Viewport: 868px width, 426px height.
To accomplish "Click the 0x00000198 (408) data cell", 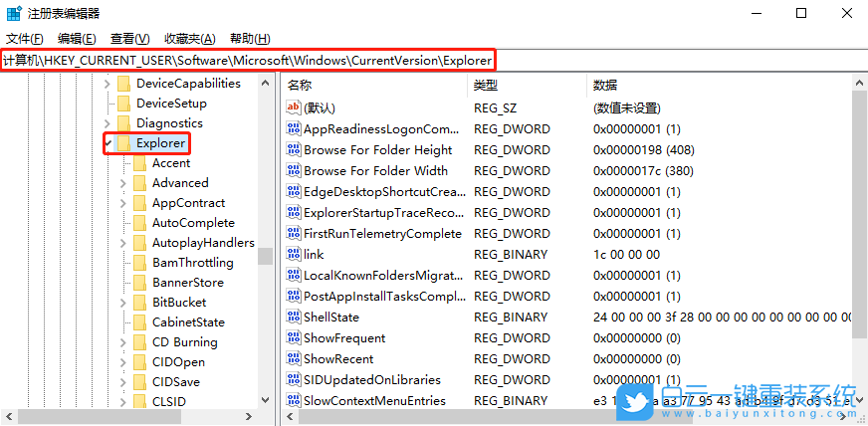I will tap(644, 150).
